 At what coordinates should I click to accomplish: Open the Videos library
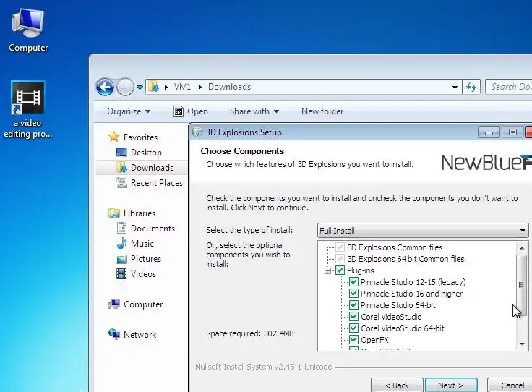click(143, 274)
